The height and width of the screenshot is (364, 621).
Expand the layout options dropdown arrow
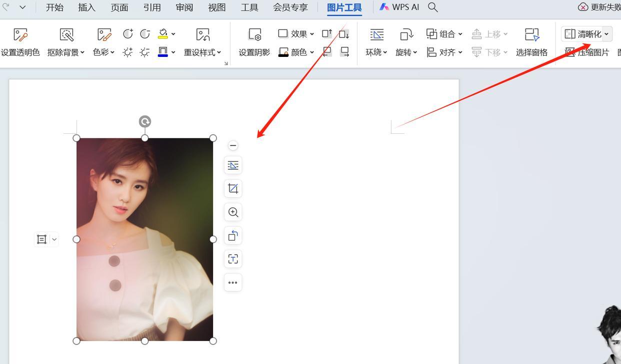pos(54,239)
